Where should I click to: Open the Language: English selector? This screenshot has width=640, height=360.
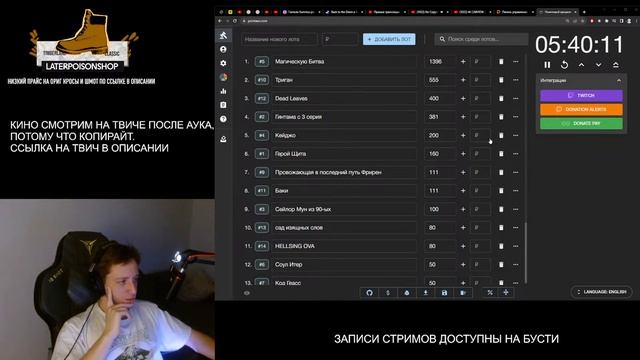(602, 292)
